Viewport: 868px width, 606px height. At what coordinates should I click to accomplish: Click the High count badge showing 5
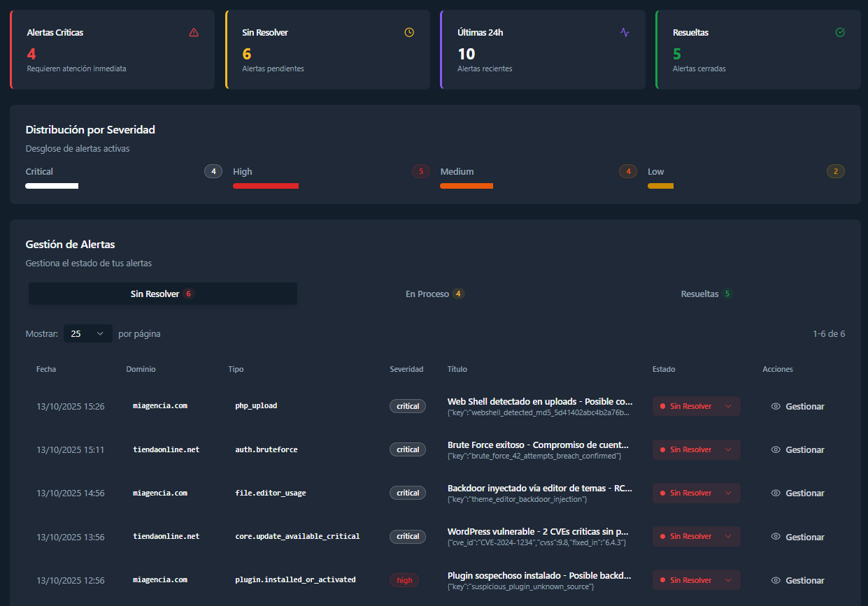[420, 171]
